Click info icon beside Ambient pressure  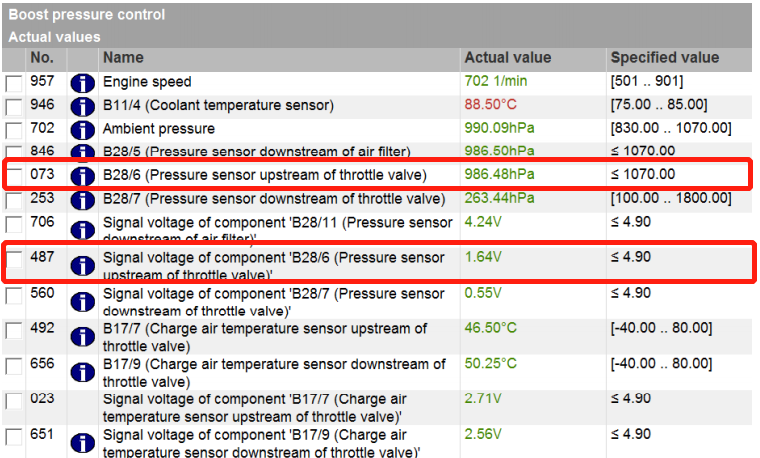pos(82,130)
